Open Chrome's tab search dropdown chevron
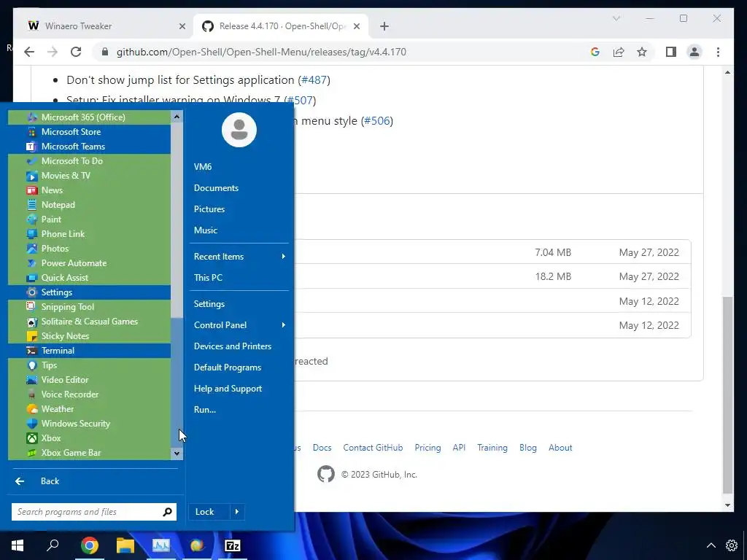This screenshot has height=560, width=747. (x=616, y=18)
